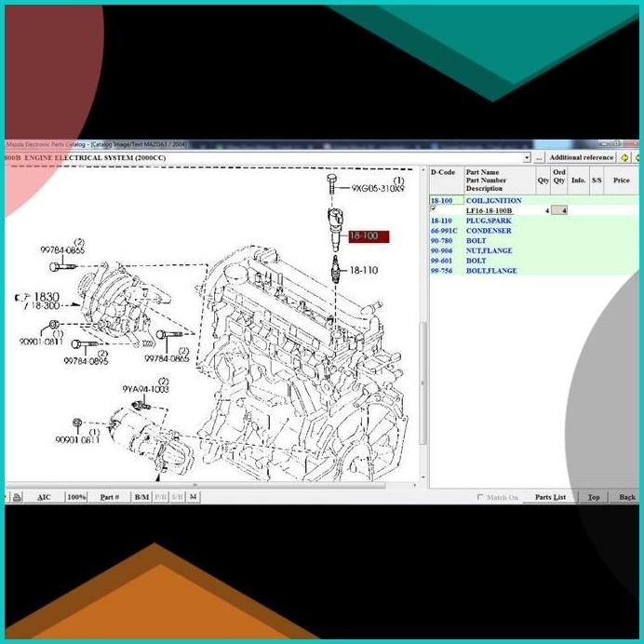This screenshot has width=644, height=644.
Task: Click the diagram horizontal scrollbar
Action: pos(195,486)
